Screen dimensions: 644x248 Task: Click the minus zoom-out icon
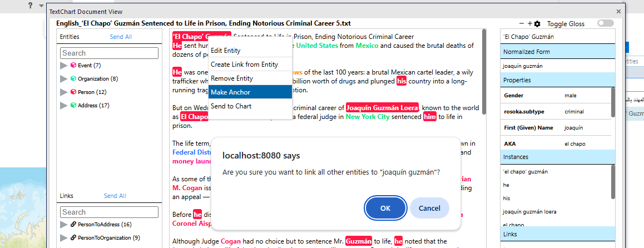click(x=522, y=24)
